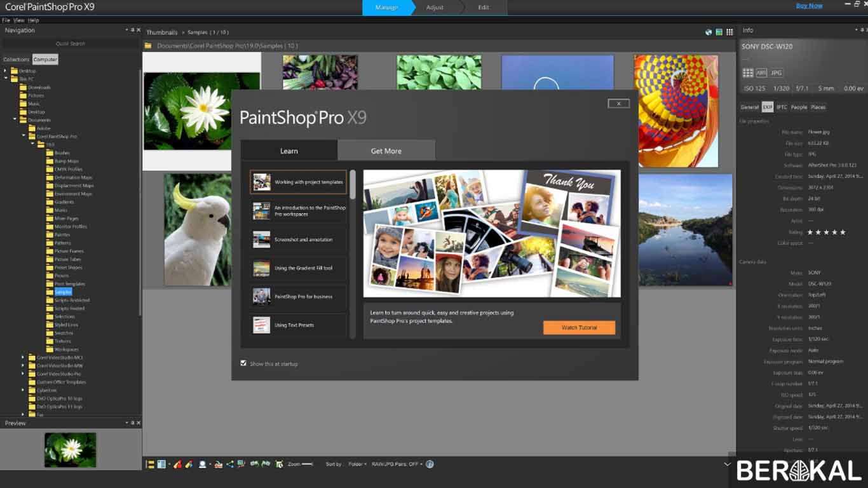Uncheck Show this at startup

[243, 363]
